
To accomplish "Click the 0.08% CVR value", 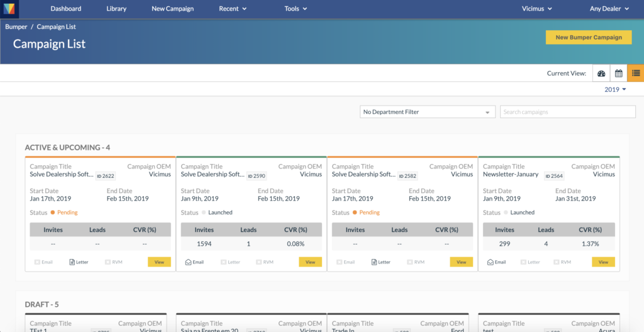I will pos(296,244).
